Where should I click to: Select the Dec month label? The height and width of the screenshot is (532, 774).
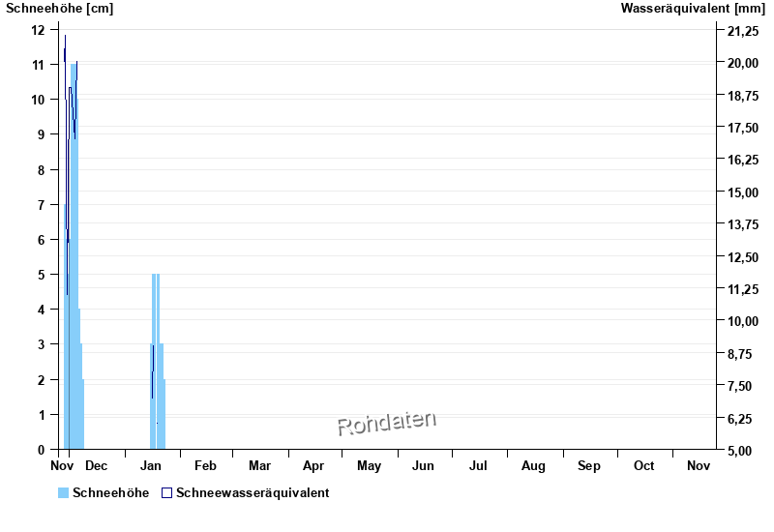(x=97, y=466)
